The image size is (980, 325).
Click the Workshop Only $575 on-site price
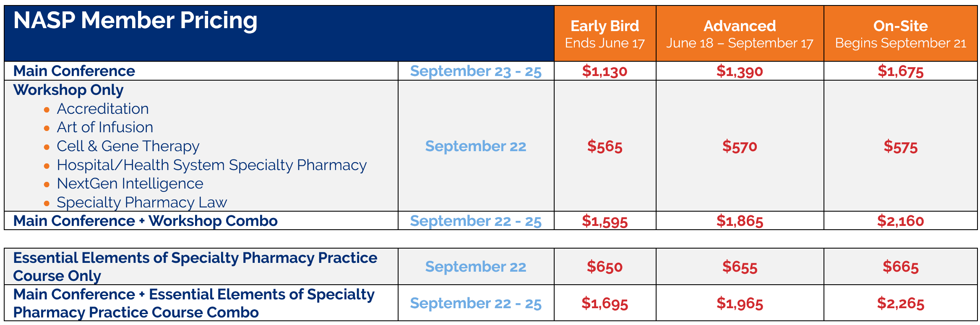coord(900,147)
